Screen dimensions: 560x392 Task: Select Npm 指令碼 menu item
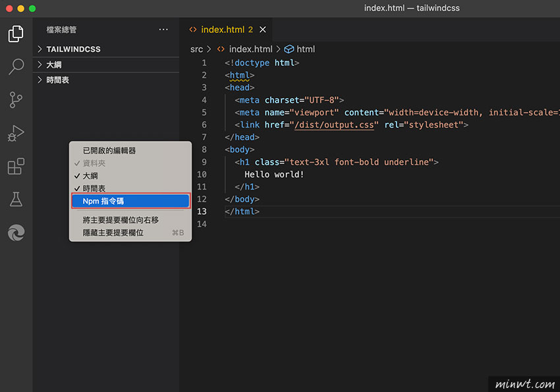click(130, 201)
